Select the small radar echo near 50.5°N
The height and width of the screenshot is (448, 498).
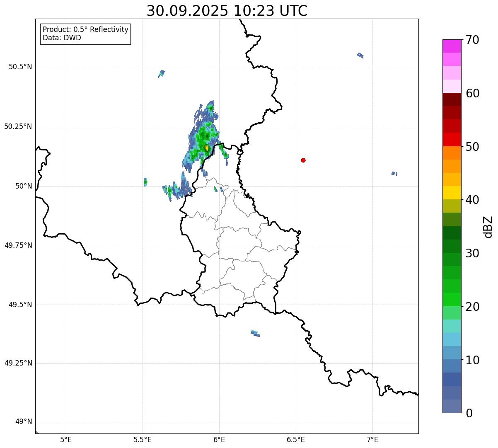tap(161, 73)
